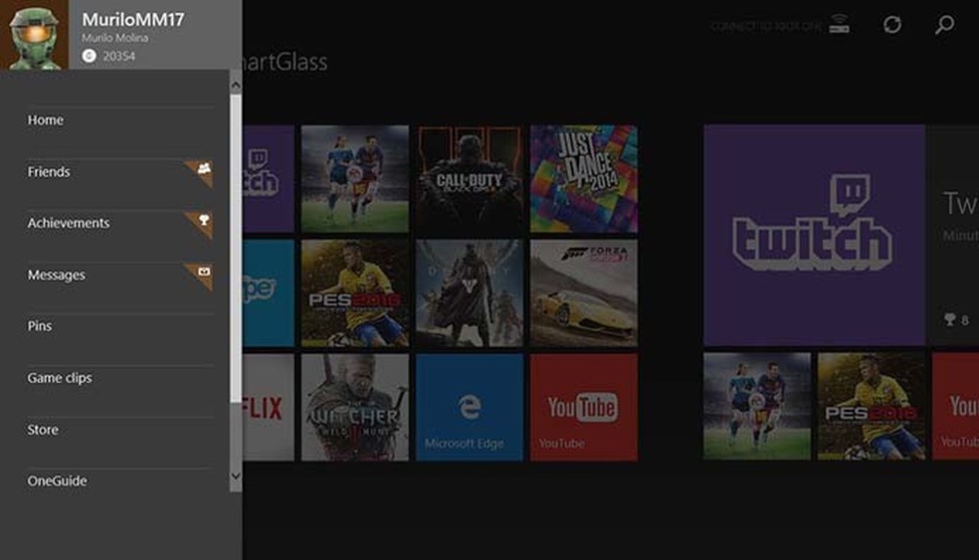Go to Home in the side menu

[119, 120]
